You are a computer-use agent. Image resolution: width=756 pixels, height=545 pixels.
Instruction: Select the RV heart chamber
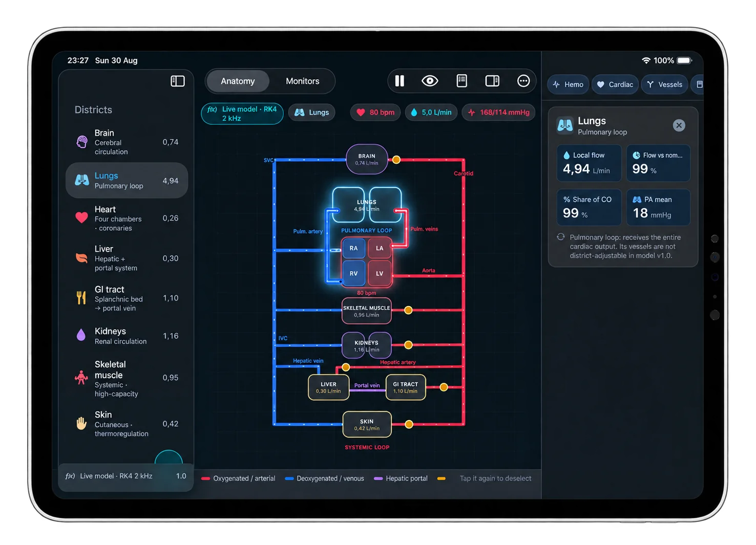[353, 273]
